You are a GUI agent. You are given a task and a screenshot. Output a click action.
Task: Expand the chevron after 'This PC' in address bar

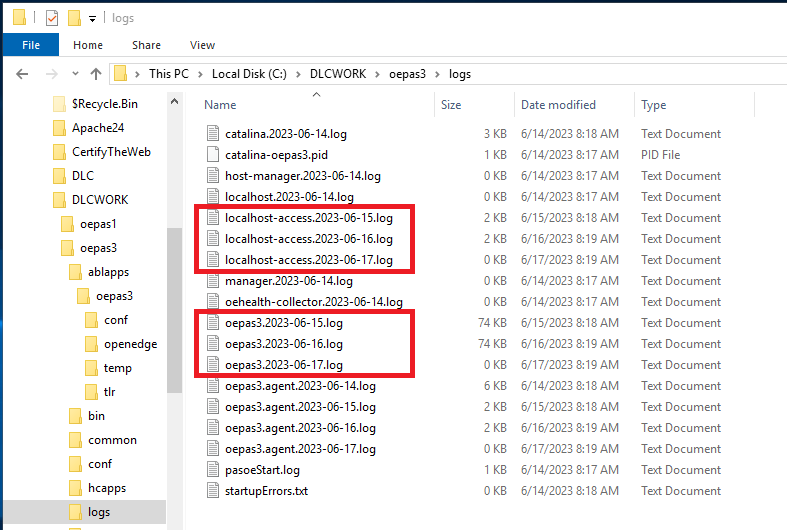pos(200,74)
